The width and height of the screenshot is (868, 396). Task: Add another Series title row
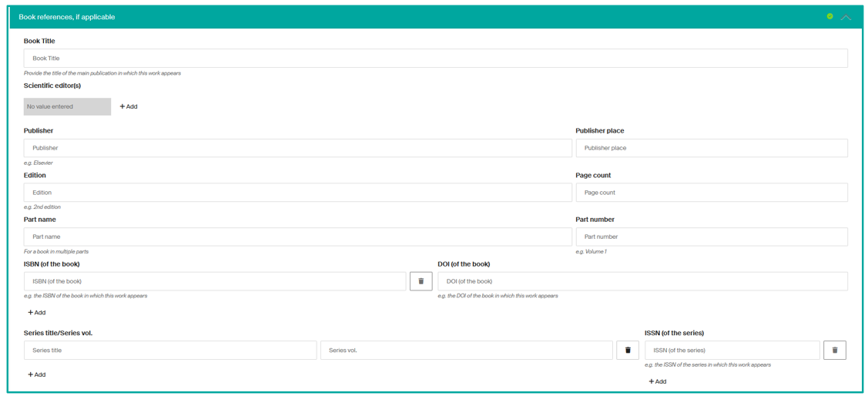point(37,374)
